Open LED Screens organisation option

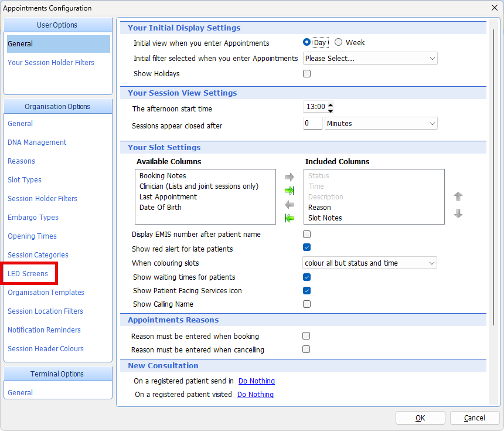pyautogui.click(x=28, y=274)
